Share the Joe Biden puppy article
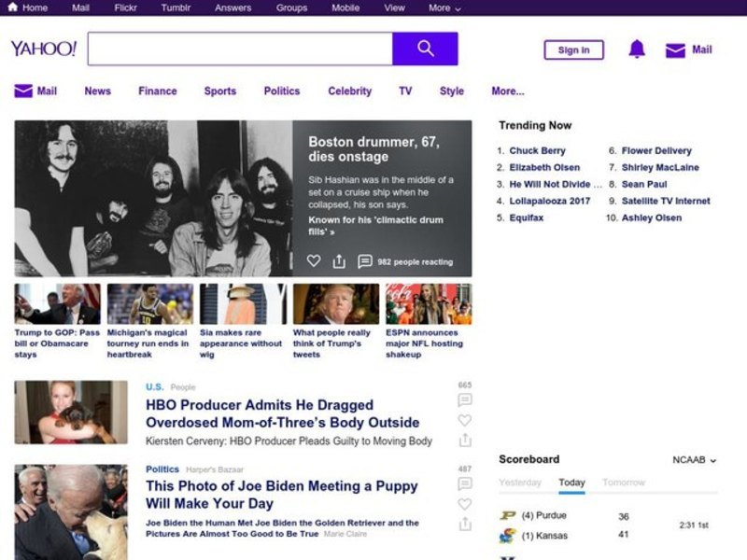Image resolution: width=747 pixels, height=560 pixels. click(x=465, y=525)
